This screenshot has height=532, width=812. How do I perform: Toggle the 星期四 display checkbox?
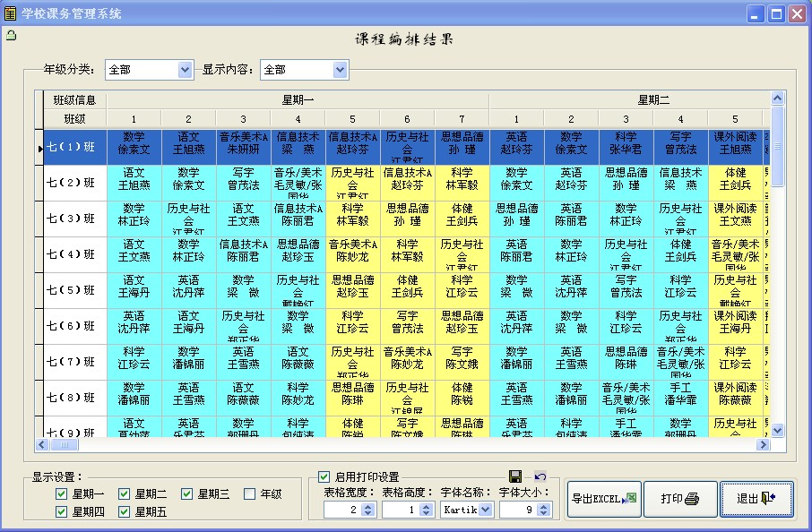point(61,511)
